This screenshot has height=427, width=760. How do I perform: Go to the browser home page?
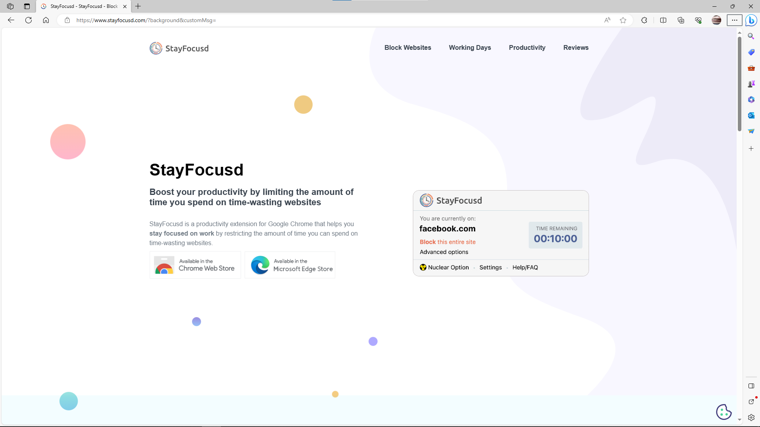pyautogui.click(x=46, y=20)
